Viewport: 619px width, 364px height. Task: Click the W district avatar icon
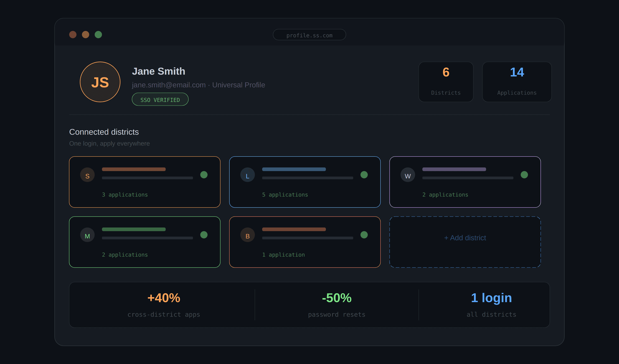[408, 175]
